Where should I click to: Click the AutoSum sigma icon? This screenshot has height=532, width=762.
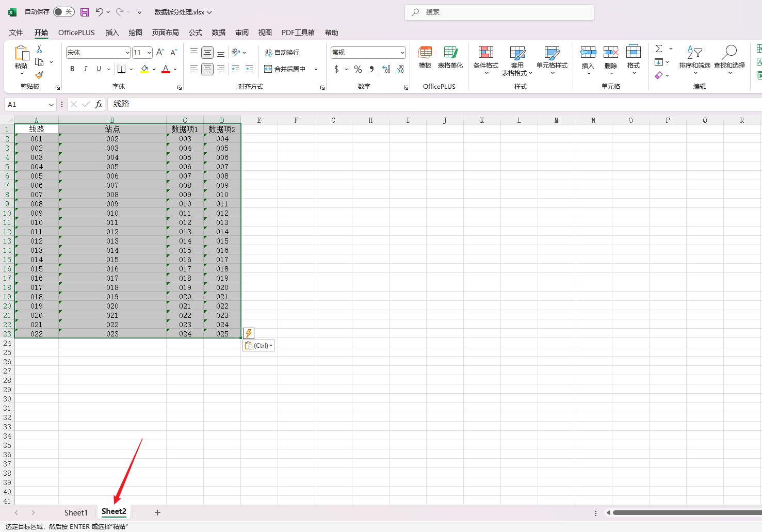659,49
